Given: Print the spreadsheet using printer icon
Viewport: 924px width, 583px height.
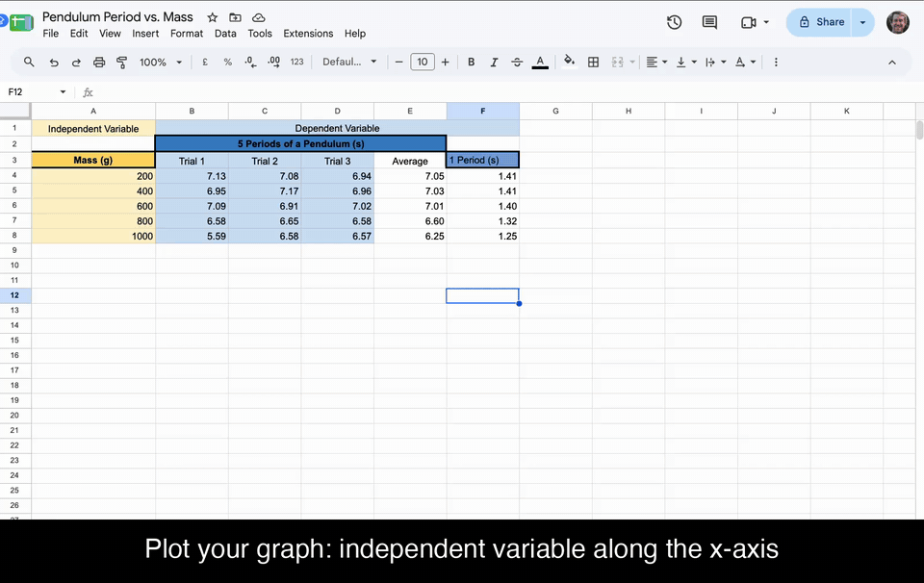Looking at the screenshot, I should point(99,62).
